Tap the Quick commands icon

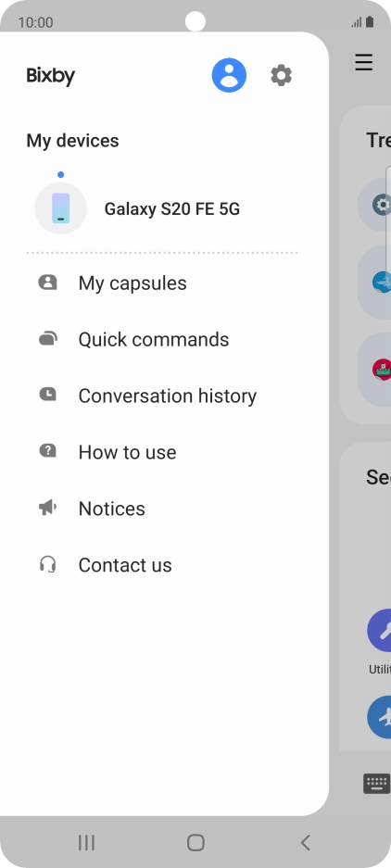(x=47, y=339)
